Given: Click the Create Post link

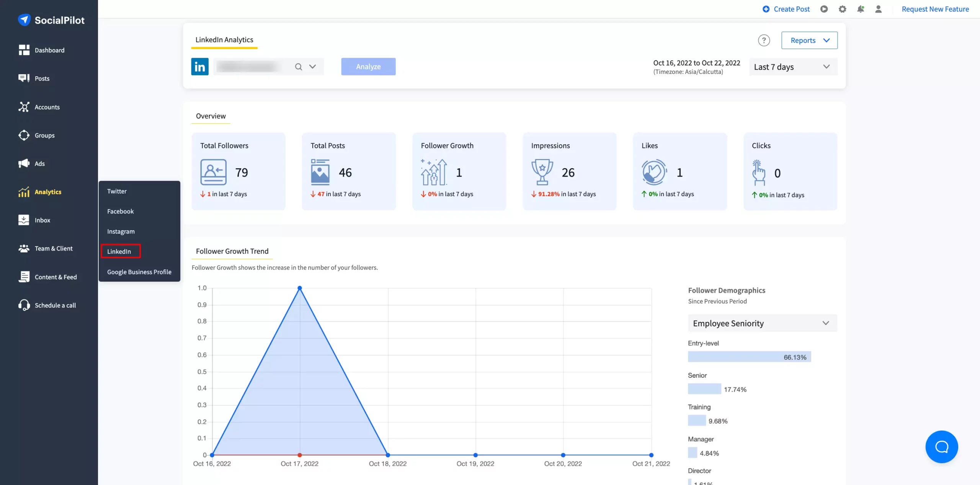Looking at the screenshot, I should click(x=791, y=9).
